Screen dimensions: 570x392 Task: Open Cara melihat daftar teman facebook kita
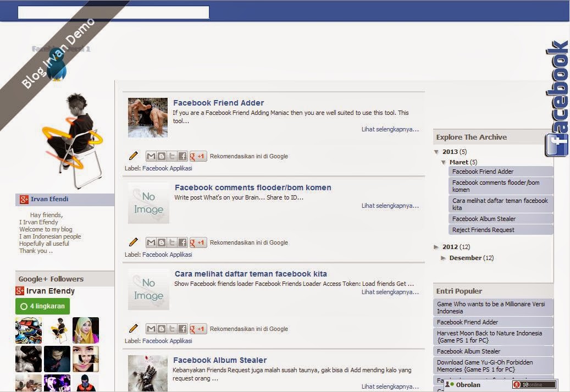[x=251, y=274]
